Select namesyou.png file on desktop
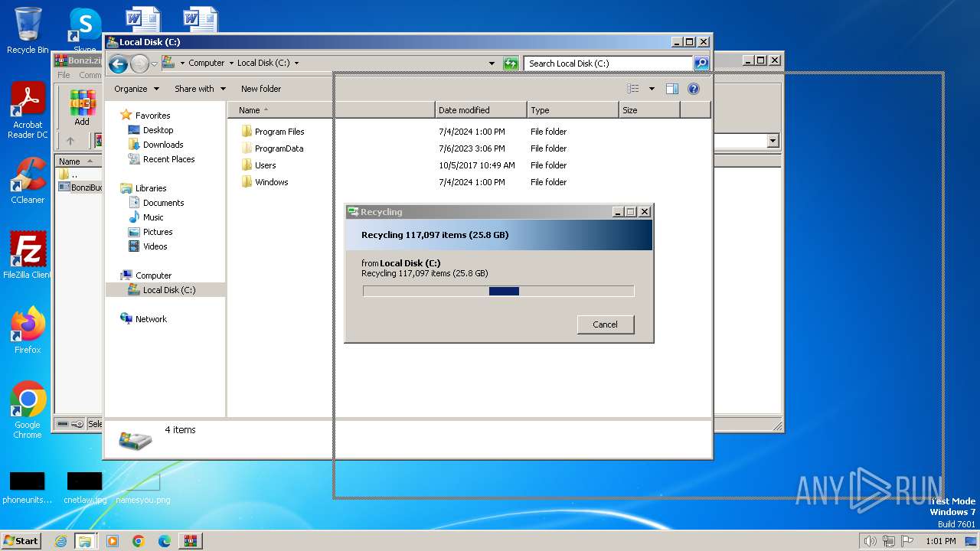Image resolution: width=980 pixels, height=551 pixels. [143, 488]
